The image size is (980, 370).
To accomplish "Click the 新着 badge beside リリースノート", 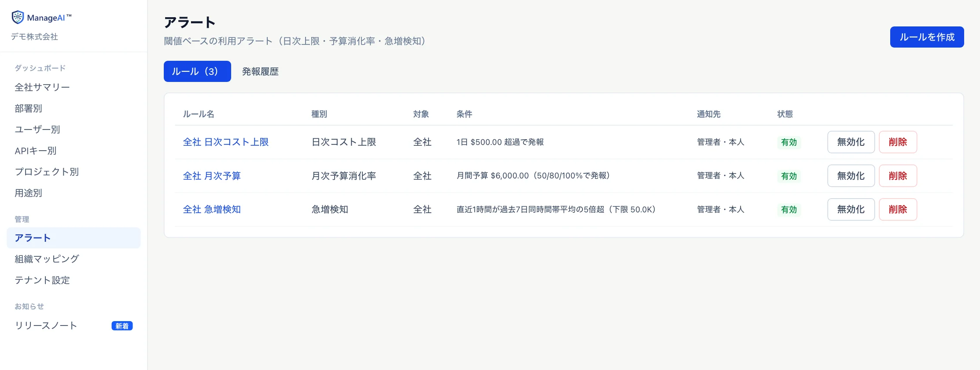I will 122,326.
